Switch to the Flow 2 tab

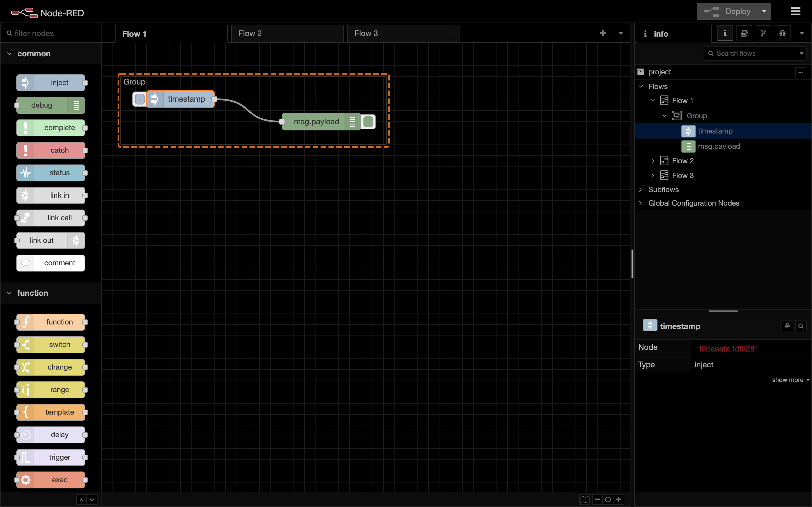(x=287, y=34)
